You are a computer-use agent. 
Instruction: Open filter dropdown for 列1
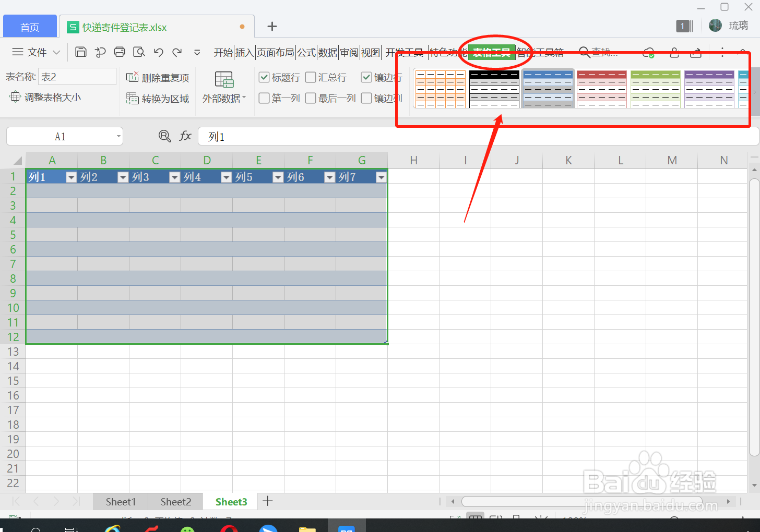pos(71,177)
